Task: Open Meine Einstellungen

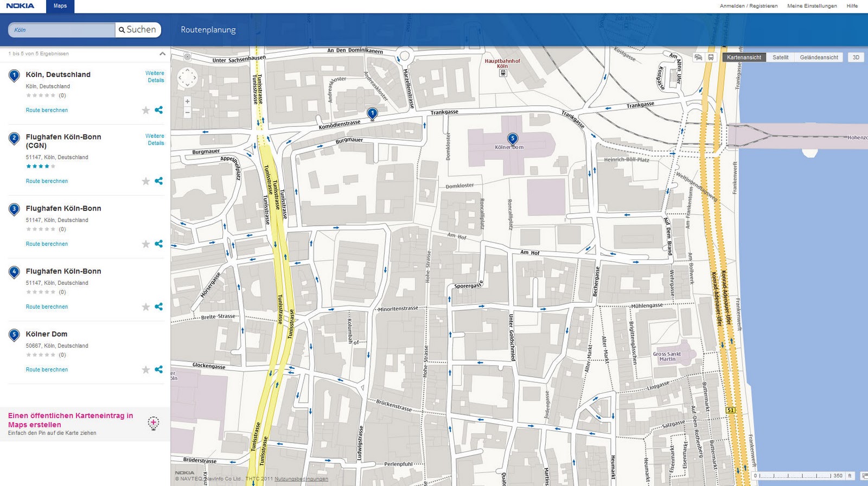Action: (812, 6)
